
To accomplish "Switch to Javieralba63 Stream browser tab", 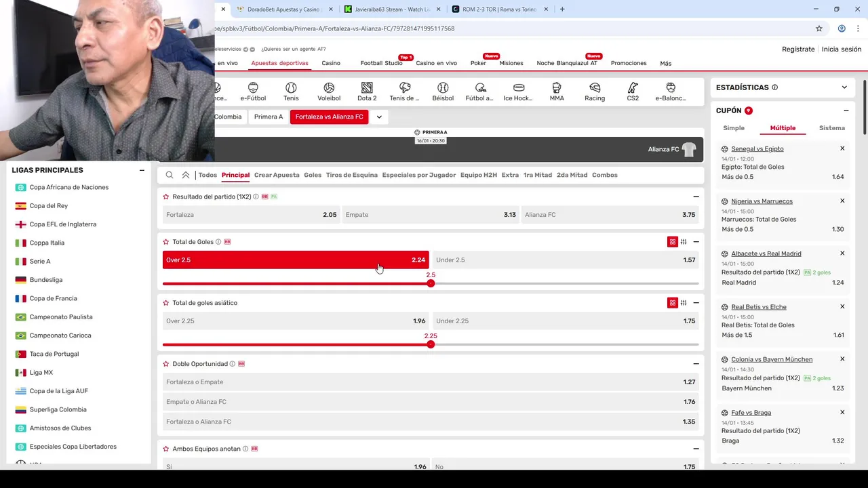I will (391, 9).
